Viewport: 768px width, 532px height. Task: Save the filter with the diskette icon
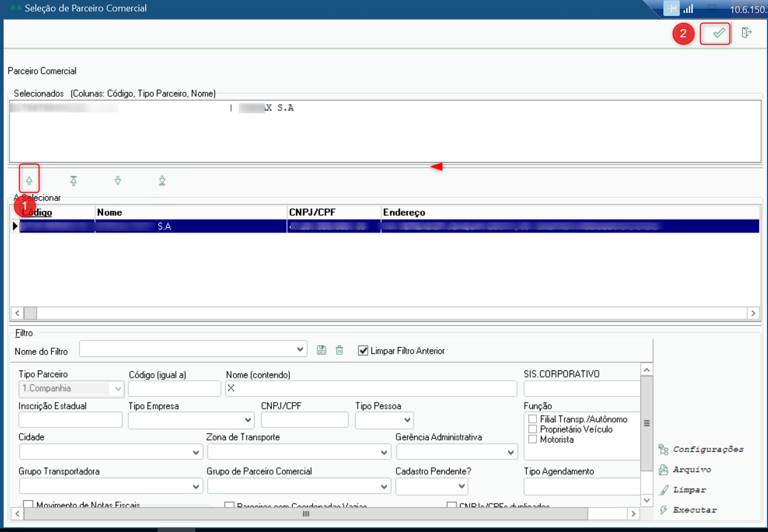point(321,350)
